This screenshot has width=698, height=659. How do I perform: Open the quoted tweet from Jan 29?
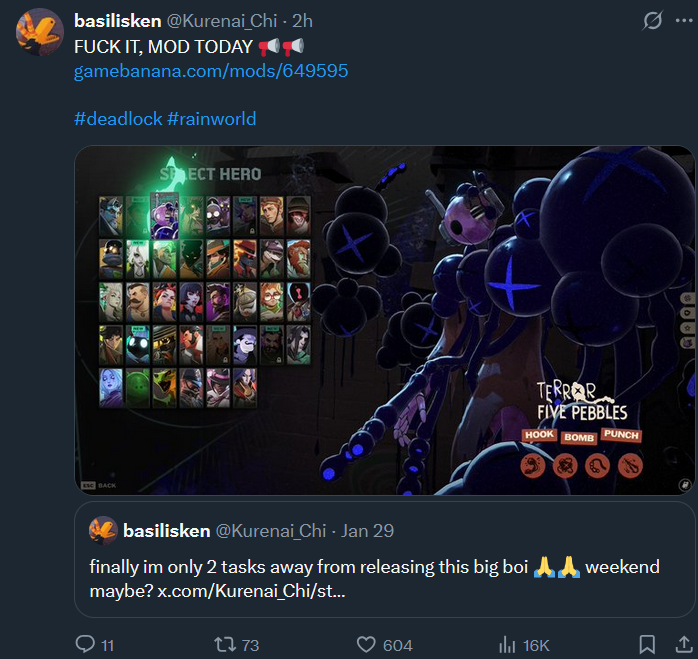click(385, 559)
